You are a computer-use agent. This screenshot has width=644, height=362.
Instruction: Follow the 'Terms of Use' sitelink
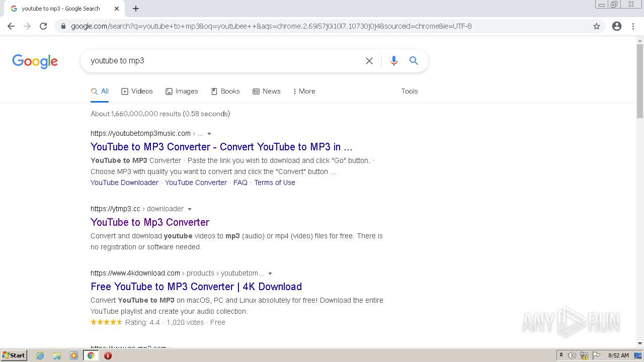pyautogui.click(x=275, y=183)
